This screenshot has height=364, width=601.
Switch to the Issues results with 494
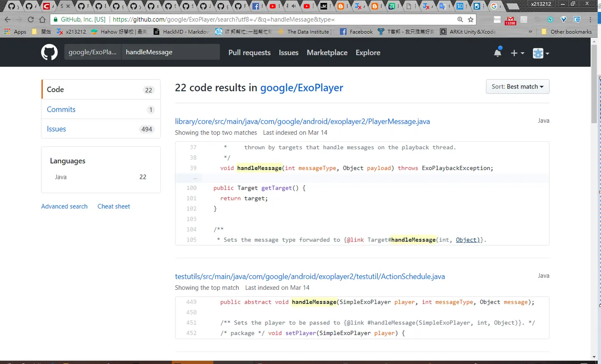(101, 129)
